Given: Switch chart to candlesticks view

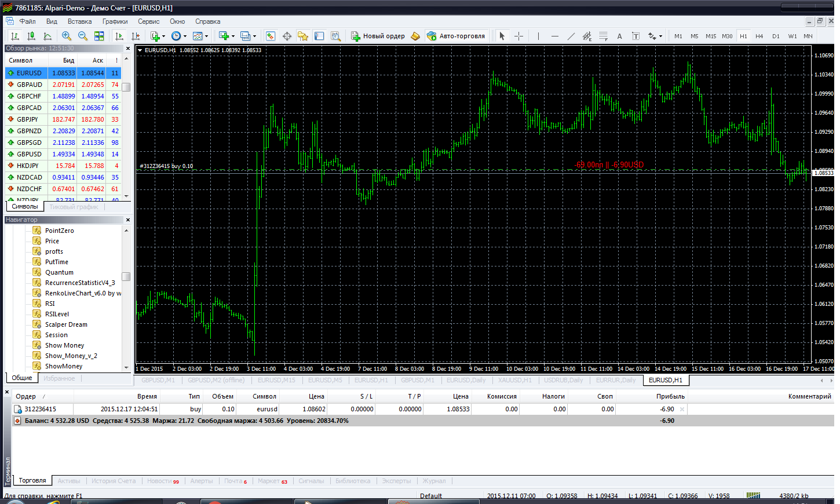Looking at the screenshot, I should coord(31,36).
